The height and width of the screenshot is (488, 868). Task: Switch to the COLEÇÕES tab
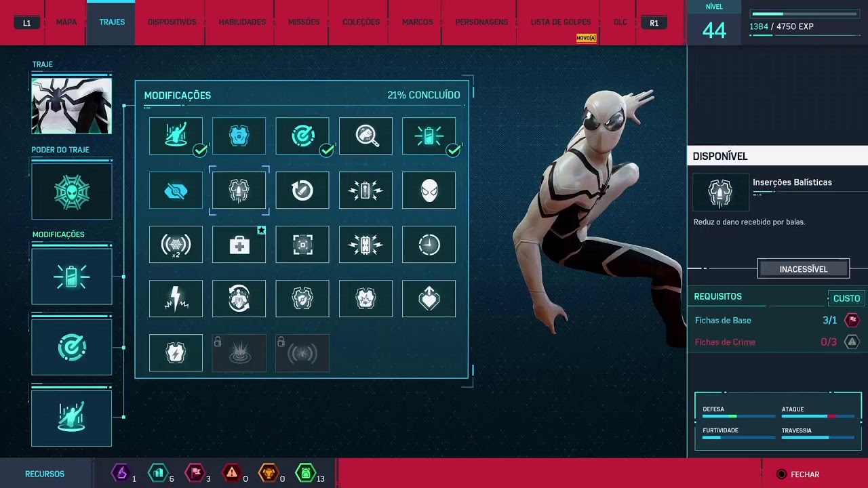[361, 22]
